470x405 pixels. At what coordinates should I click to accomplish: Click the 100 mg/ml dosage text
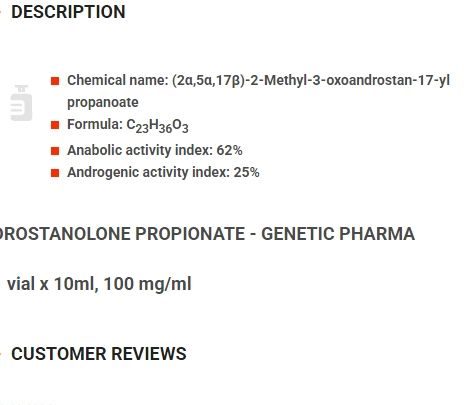point(147,284)
